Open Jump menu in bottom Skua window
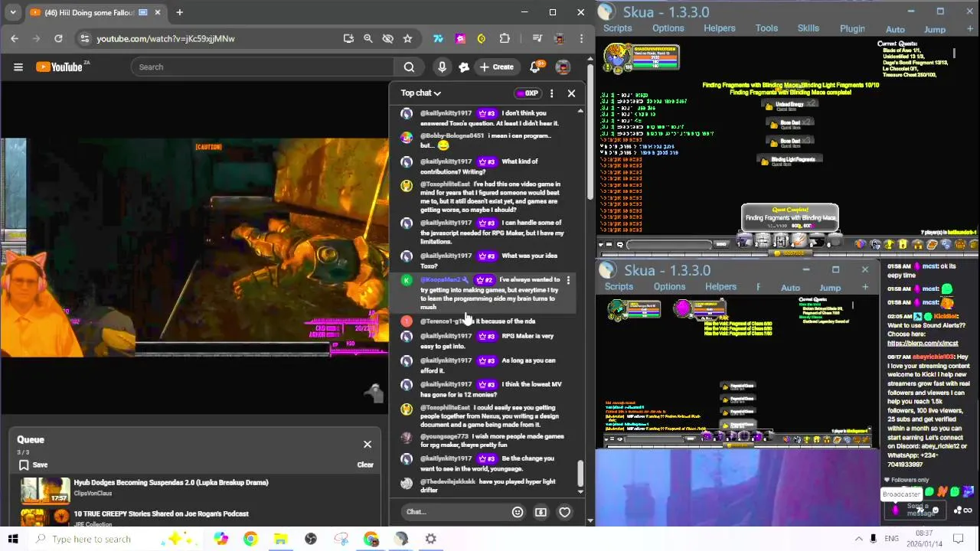This screenshot has height=551, width=980. pos(830,289)
